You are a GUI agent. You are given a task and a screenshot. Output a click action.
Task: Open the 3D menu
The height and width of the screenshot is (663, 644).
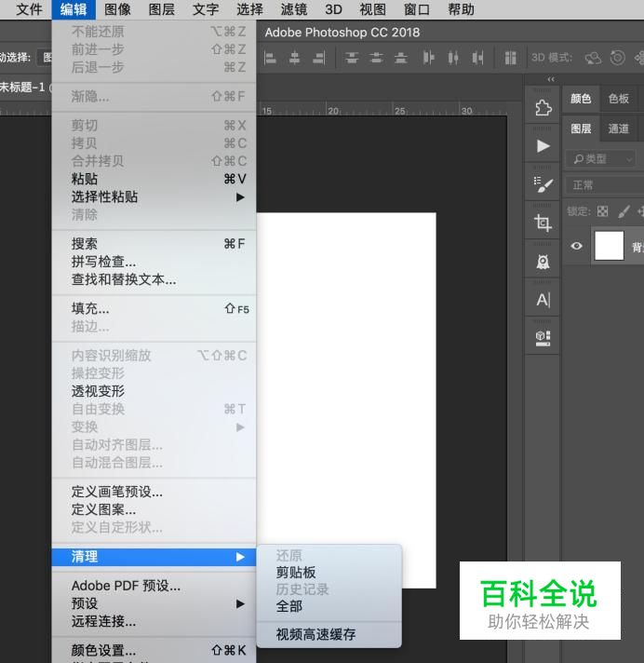click(x=333, y=9)
